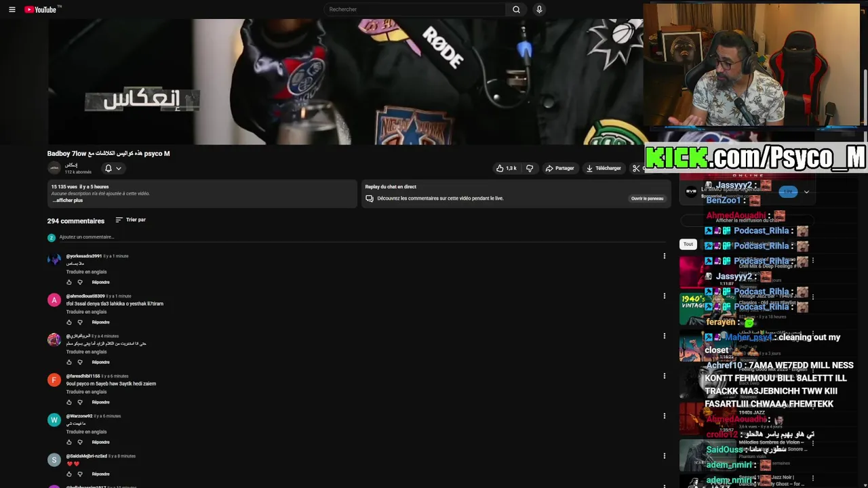Reply to @Warzone92 comment
This screenshot has width=868, height=488.
tap(100, 442)
